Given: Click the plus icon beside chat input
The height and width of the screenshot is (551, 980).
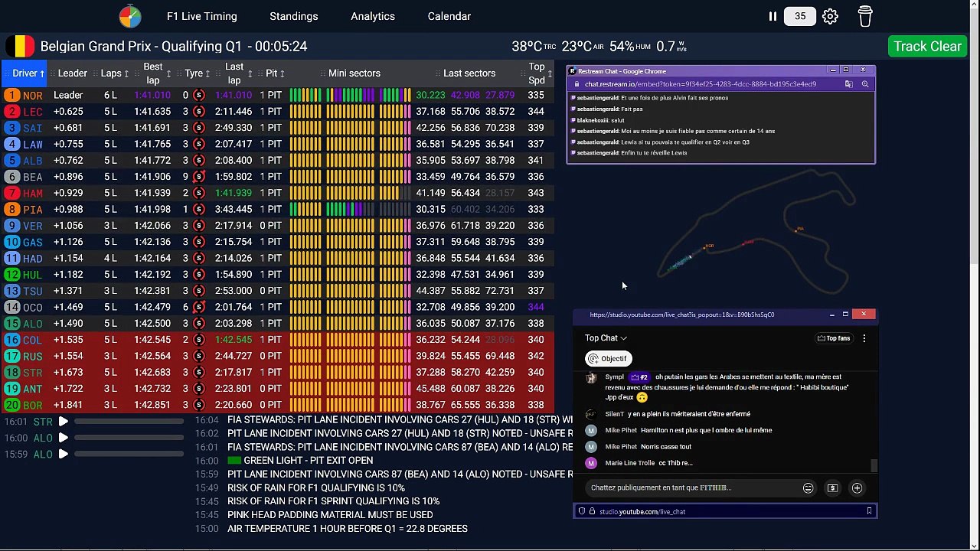Looking at the screenshot, I should (x=857, y=488).
